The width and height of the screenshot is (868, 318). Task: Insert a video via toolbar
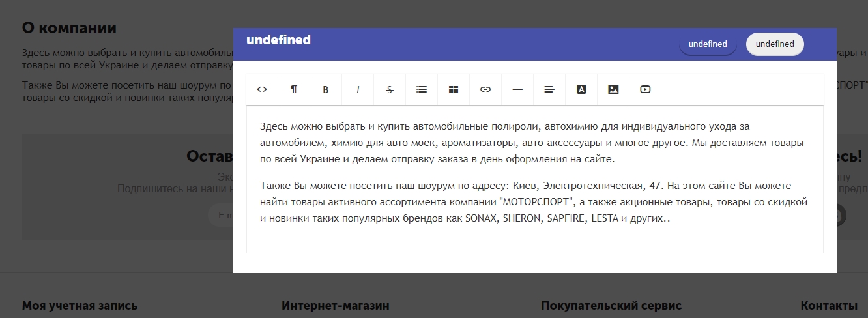click(x=645, y=89)
